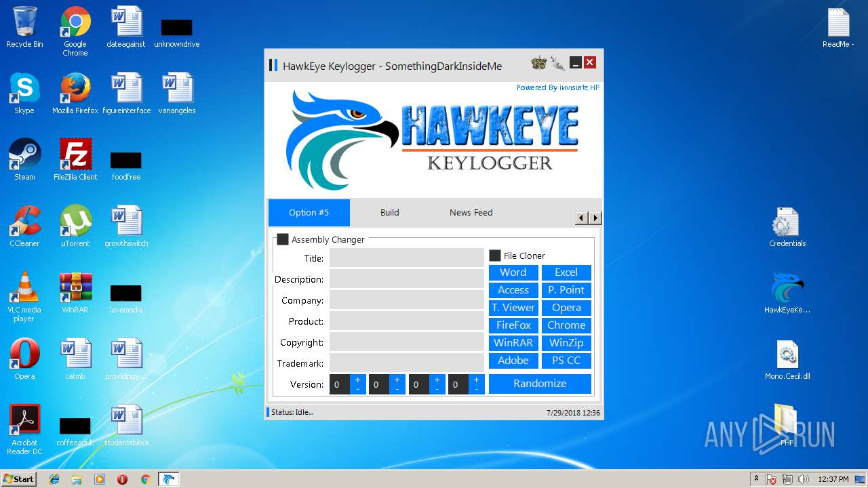Click P. Point file cloner button
Image resolution: width=868 pixels, height=488 pixels.
pyautogui.click(x=566, y=290)
